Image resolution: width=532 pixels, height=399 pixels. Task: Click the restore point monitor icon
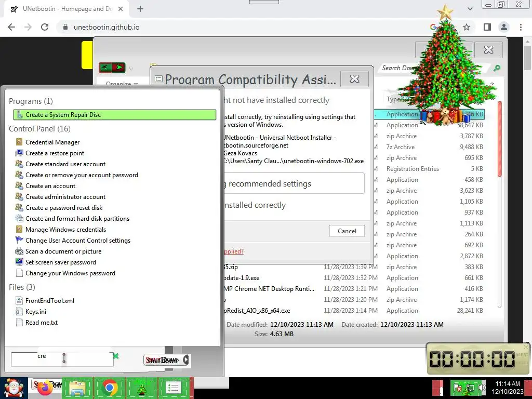[x=19, y=153]
